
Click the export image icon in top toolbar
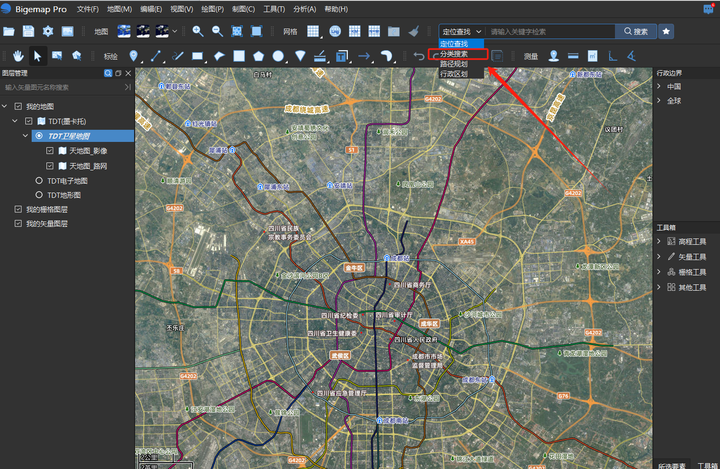point(68,31)
